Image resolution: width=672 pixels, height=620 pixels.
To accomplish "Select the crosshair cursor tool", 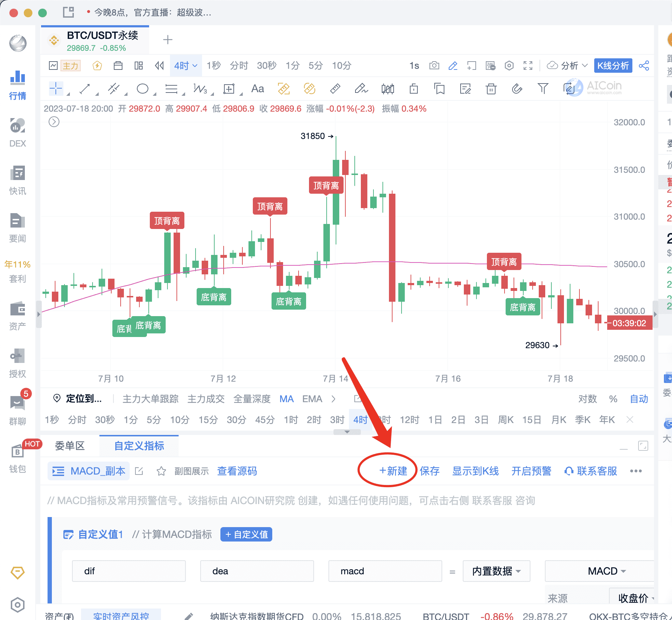I will (x=56, y=88).
